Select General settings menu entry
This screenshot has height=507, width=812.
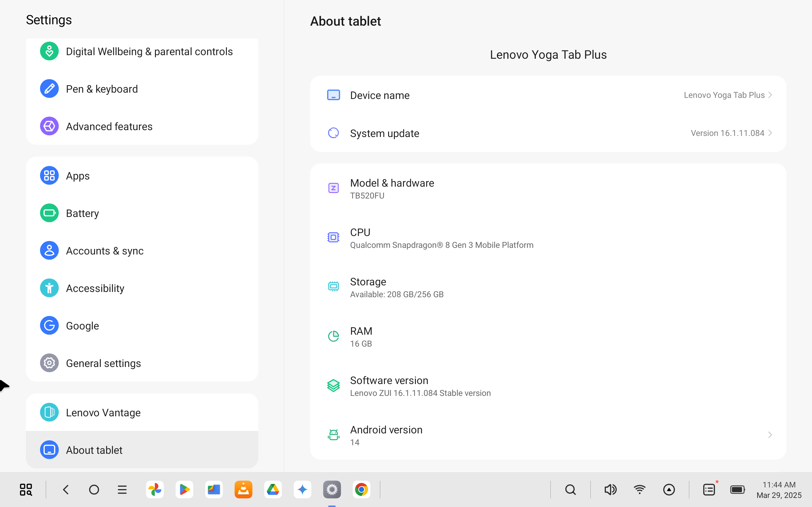tap(142, 363)
